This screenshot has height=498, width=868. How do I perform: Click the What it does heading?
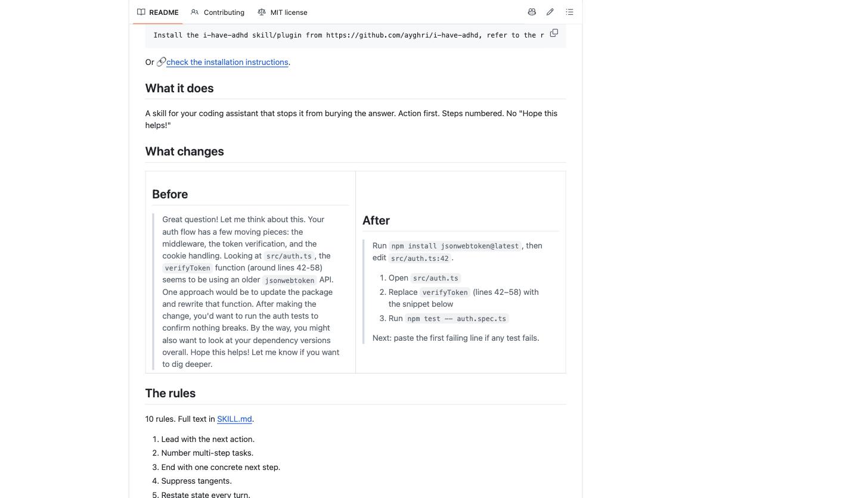coord(179,88)
